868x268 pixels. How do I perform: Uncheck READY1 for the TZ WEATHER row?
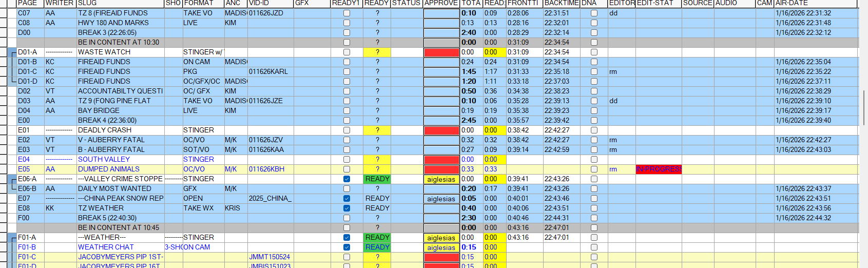pos(346,208)
